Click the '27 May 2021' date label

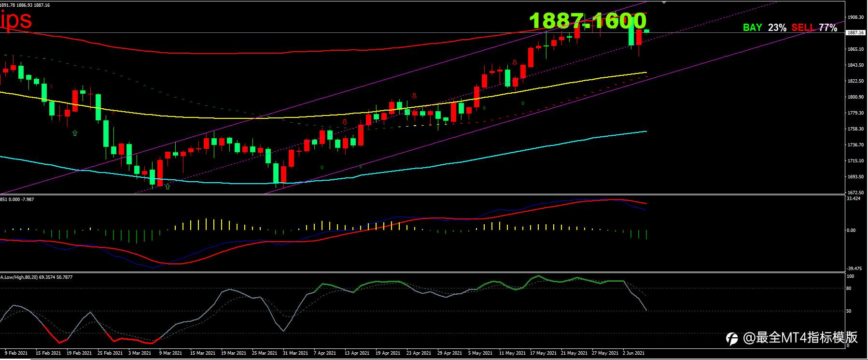coord(605,353)
